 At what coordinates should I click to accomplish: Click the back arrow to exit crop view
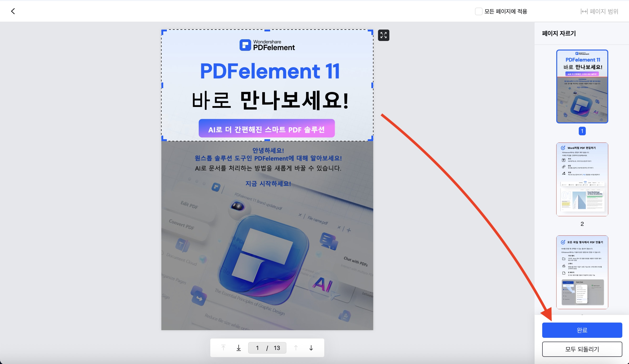[x=13, y=11]
